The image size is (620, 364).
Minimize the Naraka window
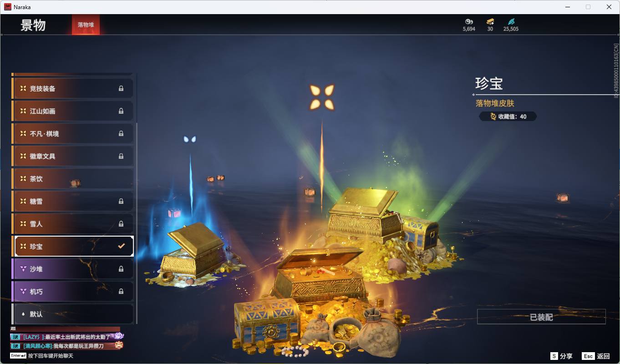coord(568,7)
